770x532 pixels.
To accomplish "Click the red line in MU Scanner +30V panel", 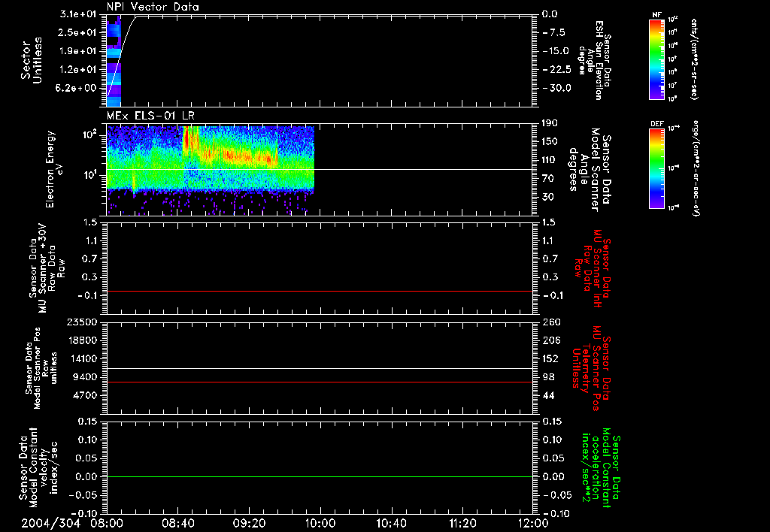I will pos(320,291).
